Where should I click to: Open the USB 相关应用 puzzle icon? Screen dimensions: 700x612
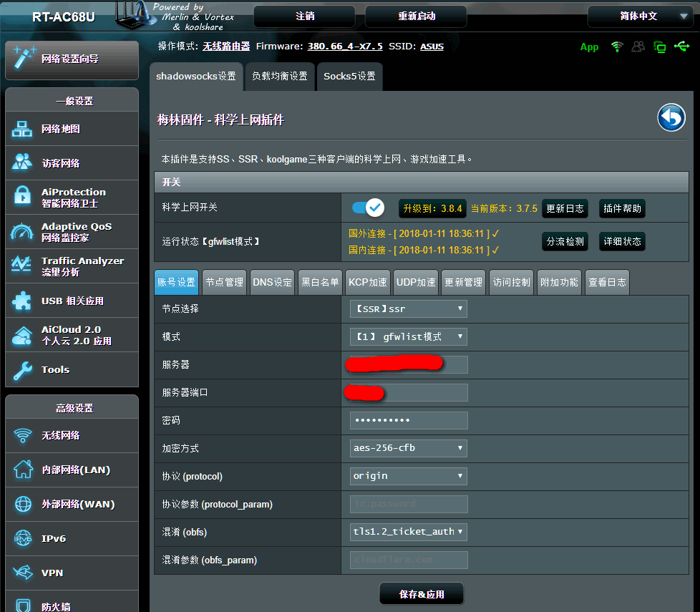tap(22, 301)
